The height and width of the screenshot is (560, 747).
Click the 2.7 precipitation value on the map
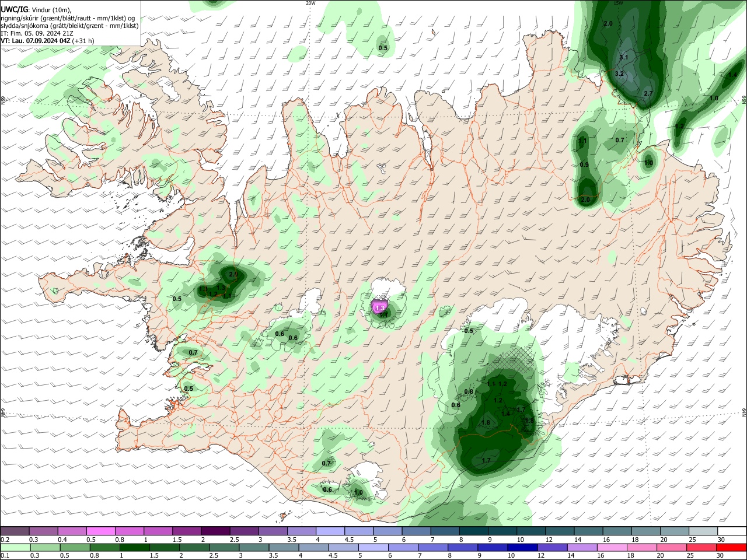648,93
